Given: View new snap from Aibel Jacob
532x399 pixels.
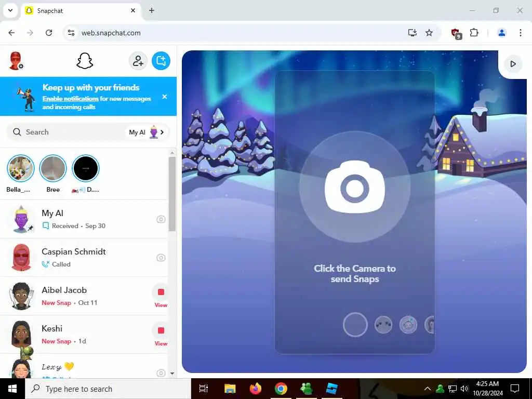Looking at the screenshot, I should [161, 296].
